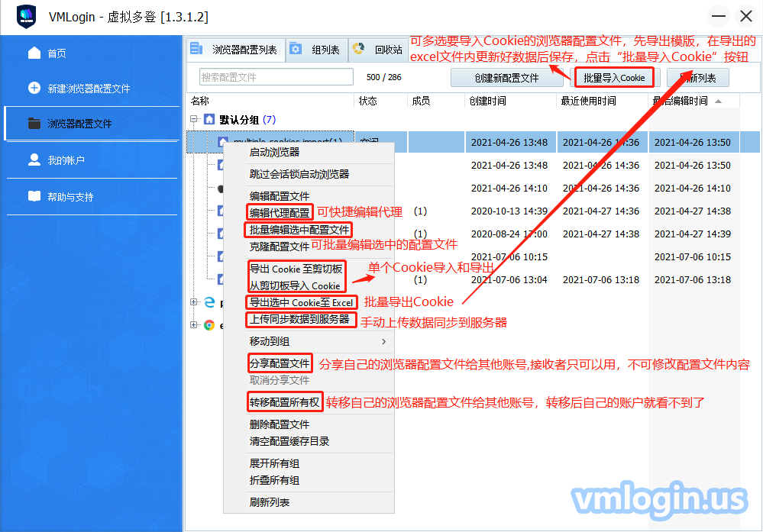
Task: Click the edit time 2021-04-27 14:39
Action: (x=693, y=234)
